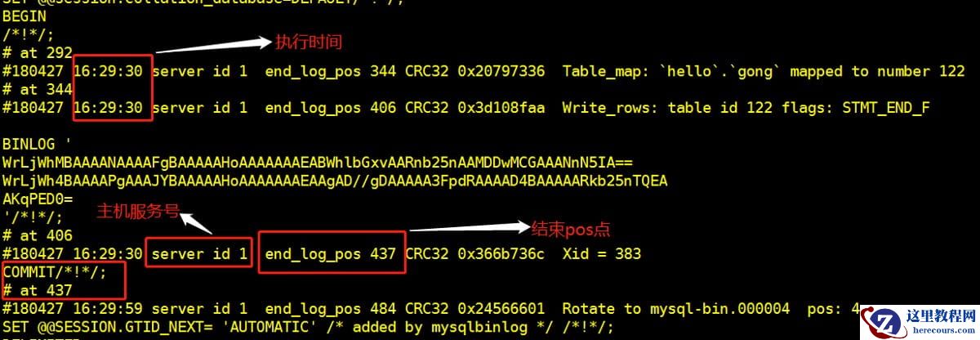Click the boxed 'server id 1' text
Viewport: 980px width, 340px height.
pos(198,254)
